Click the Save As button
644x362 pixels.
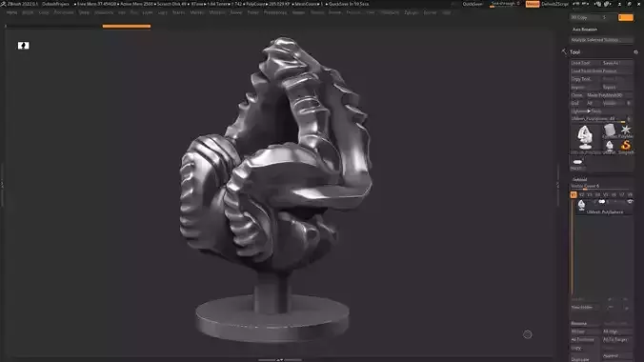click(617, 63)
